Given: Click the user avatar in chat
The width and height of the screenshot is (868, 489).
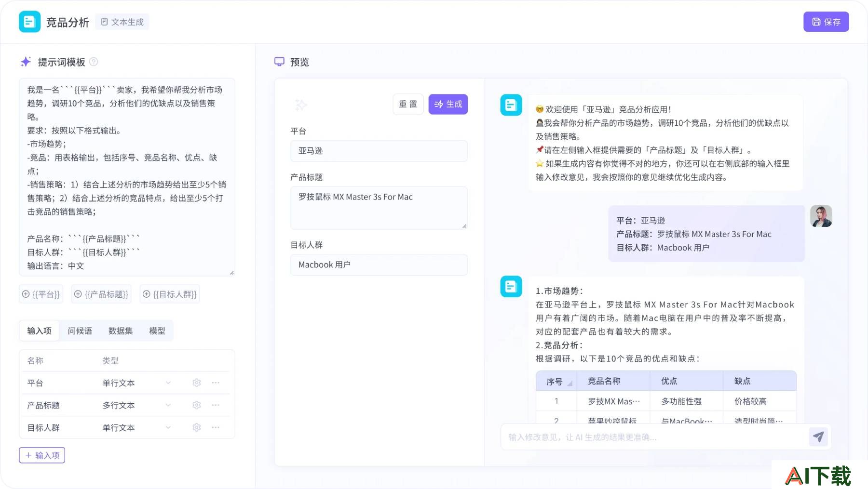Looking at the screenshot, I should point(821,216).
